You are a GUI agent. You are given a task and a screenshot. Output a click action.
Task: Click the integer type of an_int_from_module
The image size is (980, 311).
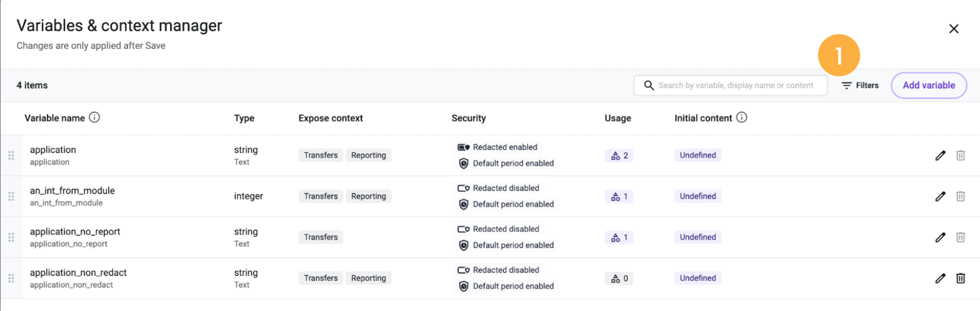point(248,196)
